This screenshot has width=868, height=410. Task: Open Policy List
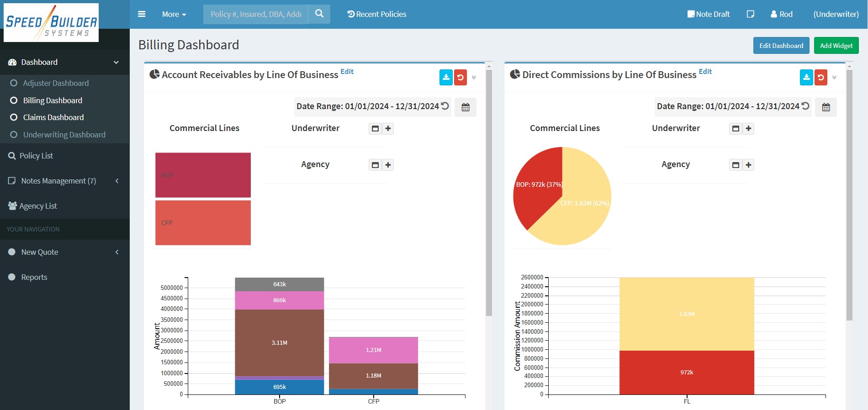(x=36, y=156)
